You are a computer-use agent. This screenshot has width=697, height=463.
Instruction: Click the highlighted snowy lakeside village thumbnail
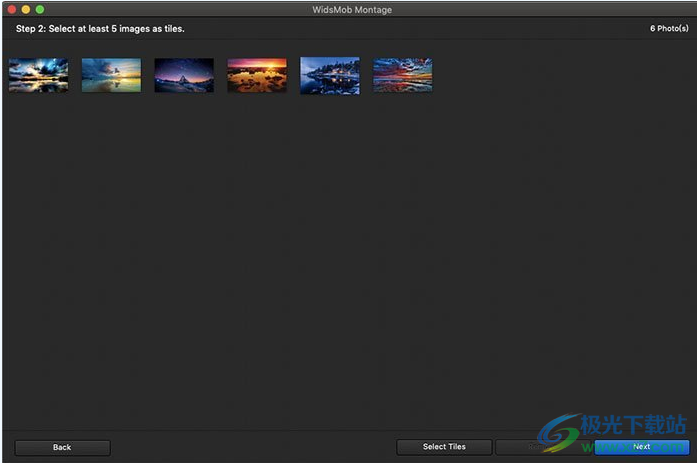pyautogui.click(x=330, y=75)
